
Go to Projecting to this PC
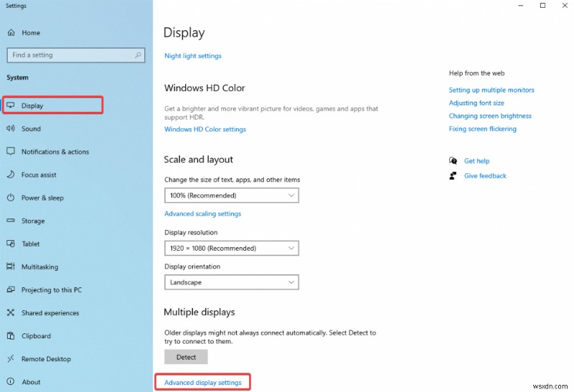tap(51, 290)
